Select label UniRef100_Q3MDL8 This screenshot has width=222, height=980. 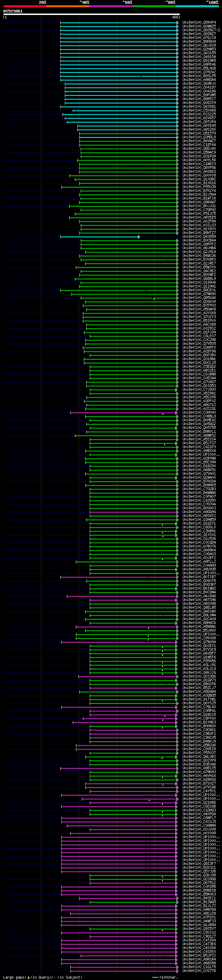click(199, 137)
